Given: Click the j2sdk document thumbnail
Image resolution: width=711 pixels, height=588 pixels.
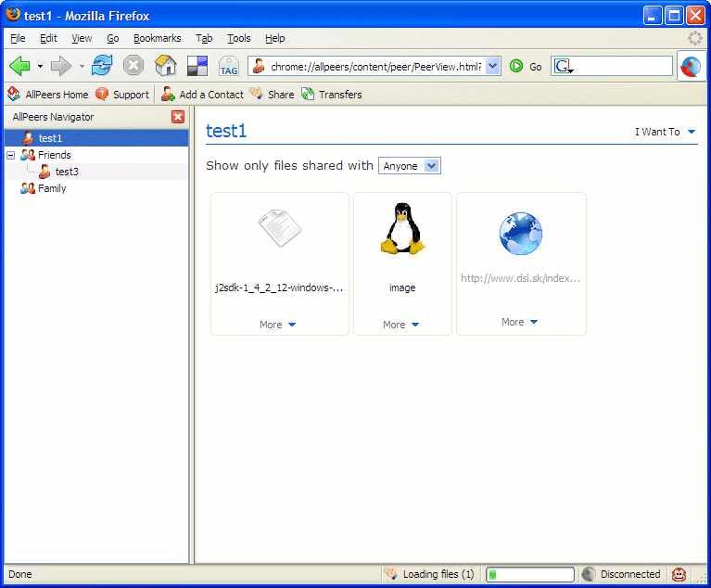Looking at the screenshot, I should point(279,228).
